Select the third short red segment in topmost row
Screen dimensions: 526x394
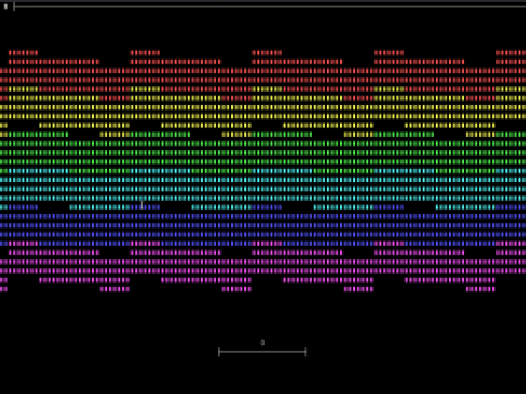pyautogui.click(x=267, y=53)
